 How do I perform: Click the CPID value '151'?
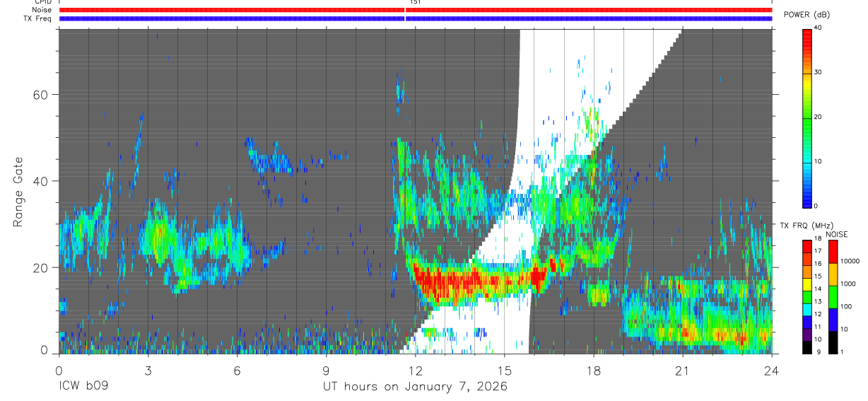415,2
